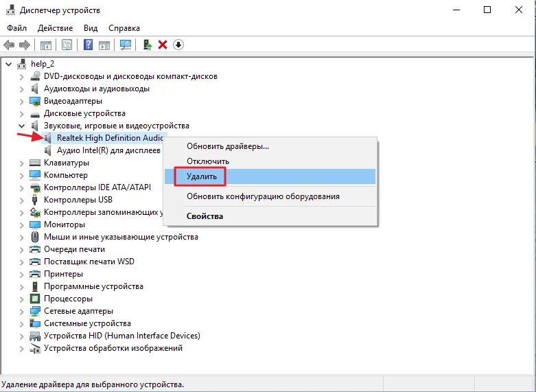Click the show/hide console tree toolbar icon
The width and height of the screenshot is (536, 392).
pos(46,45)
